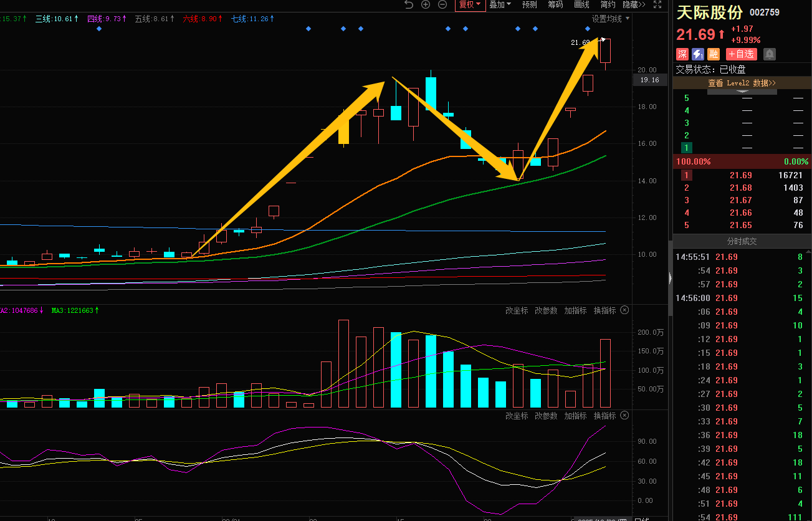Click the lightning badge icon beside 深
Viewport: 812px width, 521px height.
point(698,54)
